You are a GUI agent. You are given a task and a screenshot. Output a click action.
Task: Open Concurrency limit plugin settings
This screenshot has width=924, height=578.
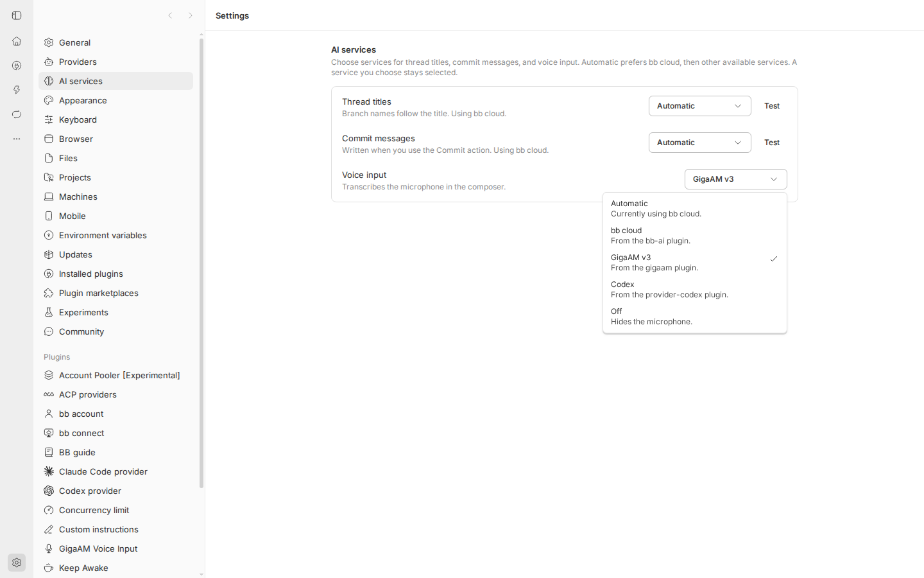pos(116,510)
